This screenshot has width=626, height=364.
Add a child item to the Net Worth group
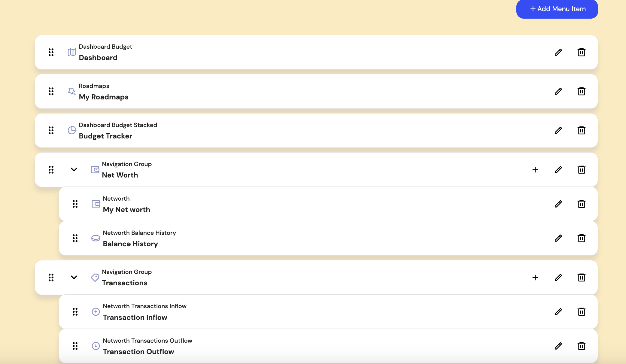[x=535, y=169]
